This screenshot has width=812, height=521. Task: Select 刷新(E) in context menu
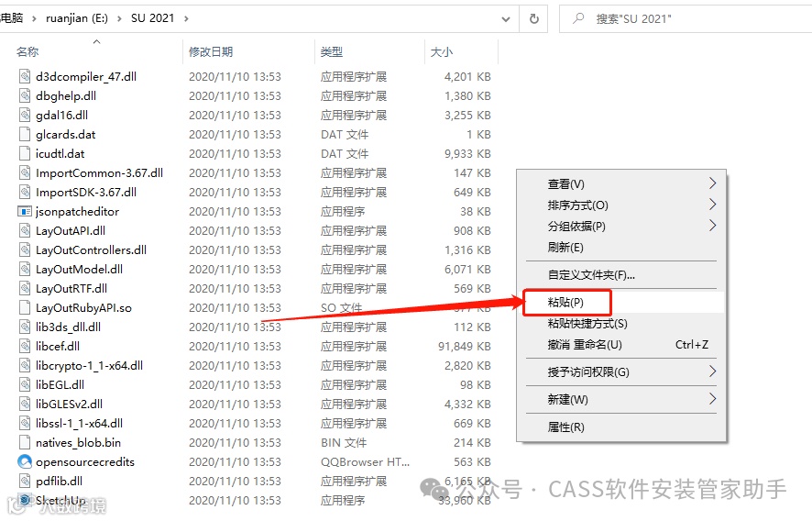(621, 248)
